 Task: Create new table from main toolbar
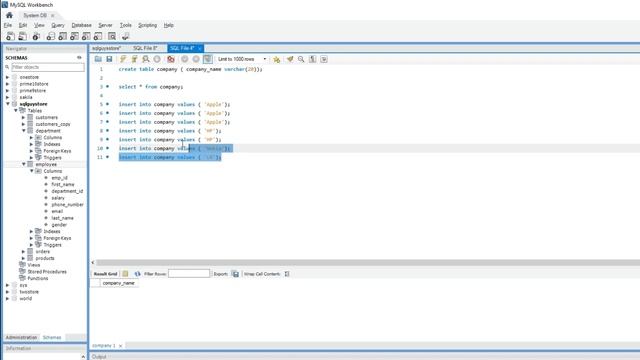pyautogui.click(x=62, y=37)
